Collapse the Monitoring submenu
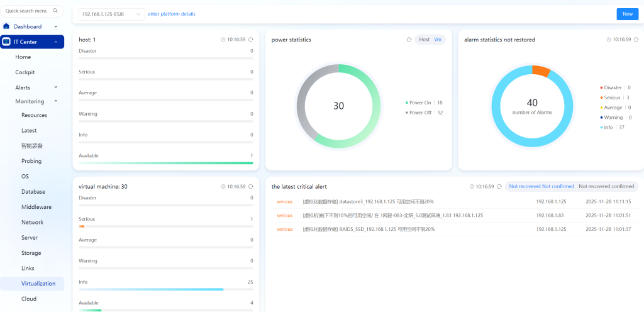Screen dimensions: 644x312 55,101
